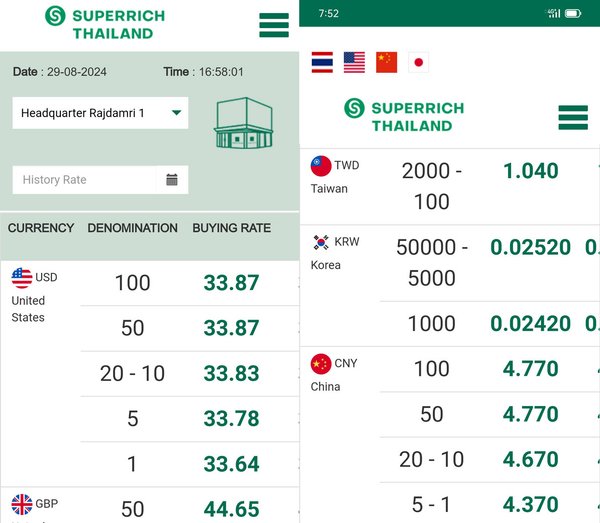This screenshot has width=600, height=523.
Task: Select the Thai flag language icon
Action: coord(322,62)
